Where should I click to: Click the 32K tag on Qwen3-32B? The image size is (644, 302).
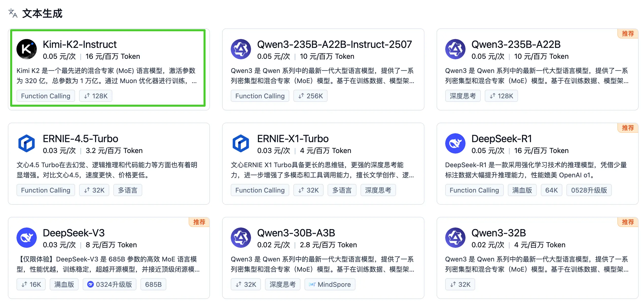pyautogui.click(x=460, y=284)
